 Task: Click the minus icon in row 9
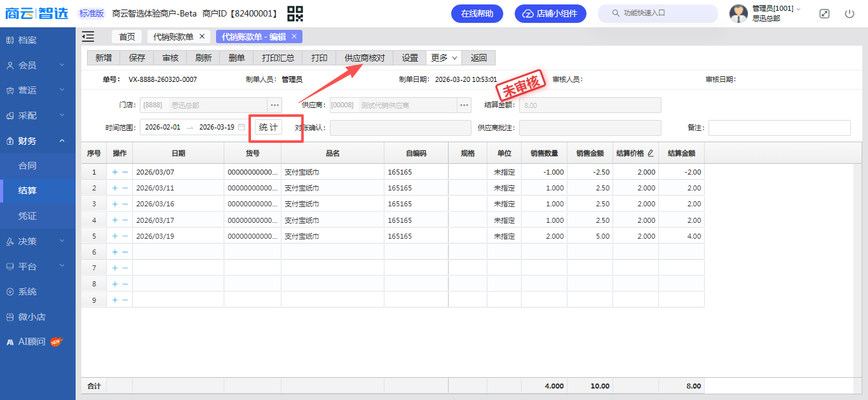[125, 300]
